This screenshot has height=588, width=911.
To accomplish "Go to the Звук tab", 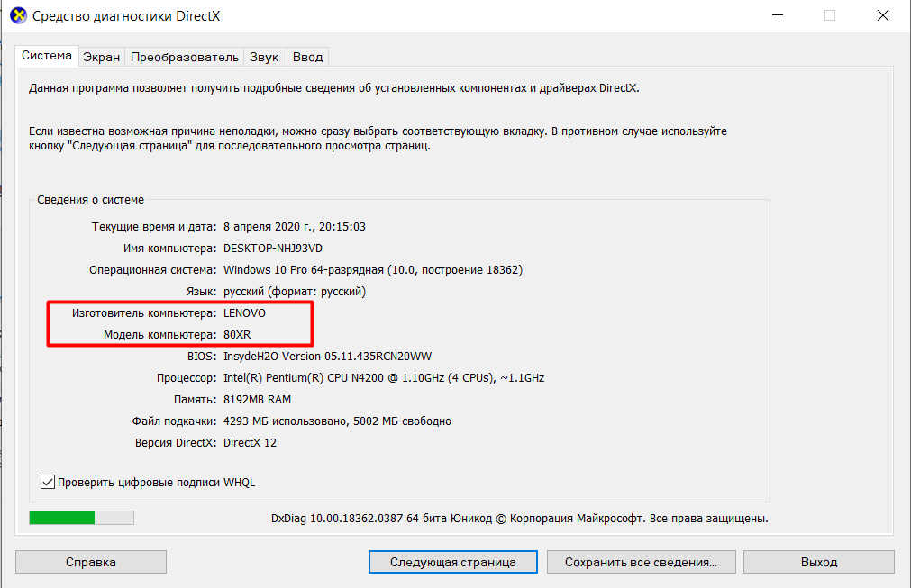I will pyautogui.click(x=264, y=57).
